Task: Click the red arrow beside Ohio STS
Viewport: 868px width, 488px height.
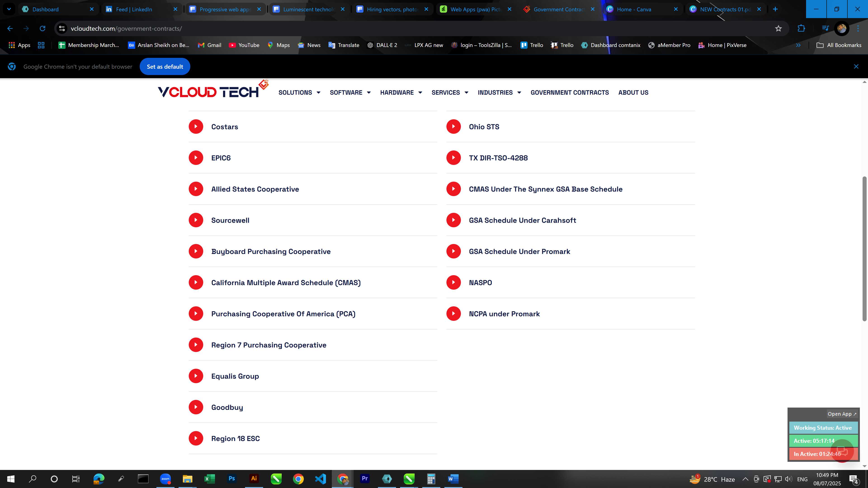Action: (x=453, y=127)
